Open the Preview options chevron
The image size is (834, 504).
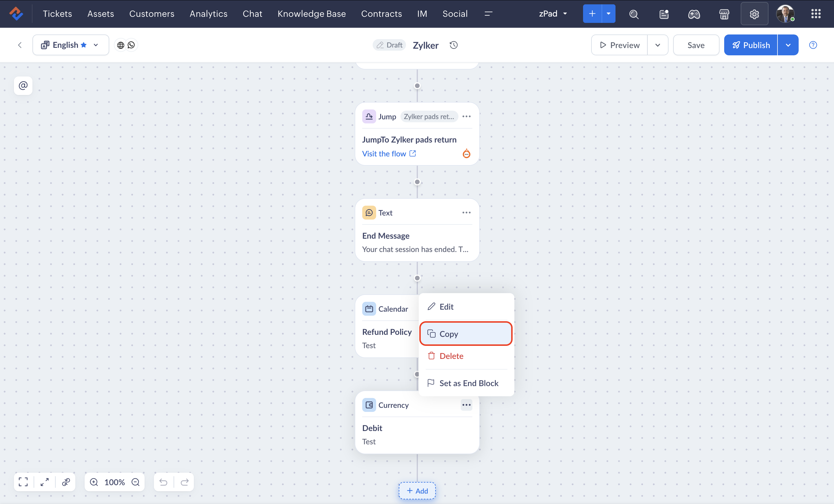pos(657,45)
